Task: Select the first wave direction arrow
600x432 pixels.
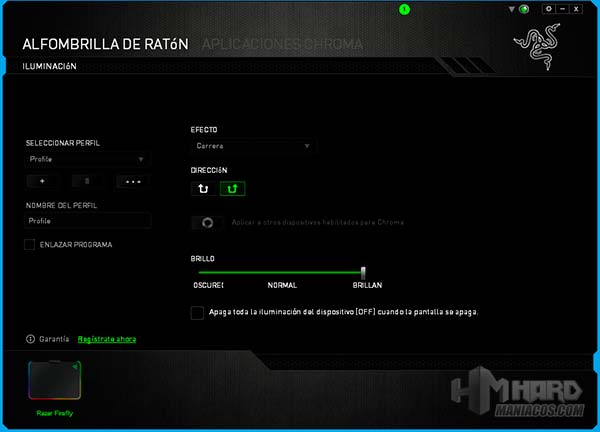Action: [203, 189]
